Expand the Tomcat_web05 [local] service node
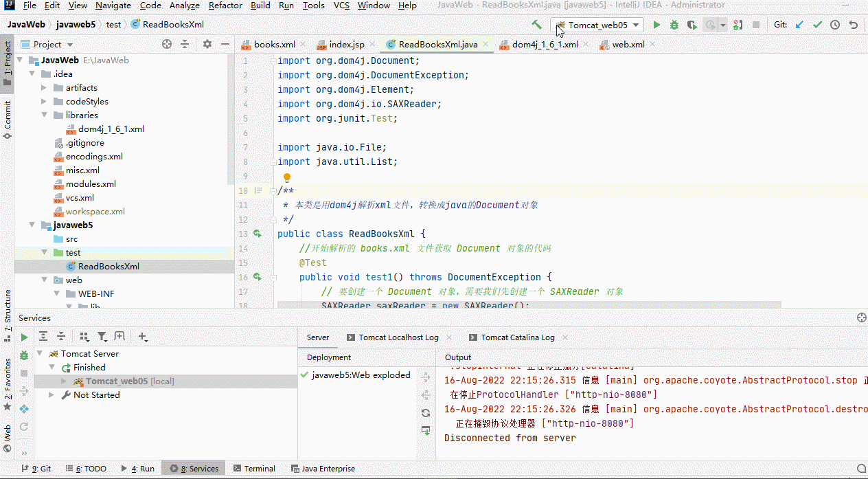This screenshot has width=868, height=479. (64, 381)
